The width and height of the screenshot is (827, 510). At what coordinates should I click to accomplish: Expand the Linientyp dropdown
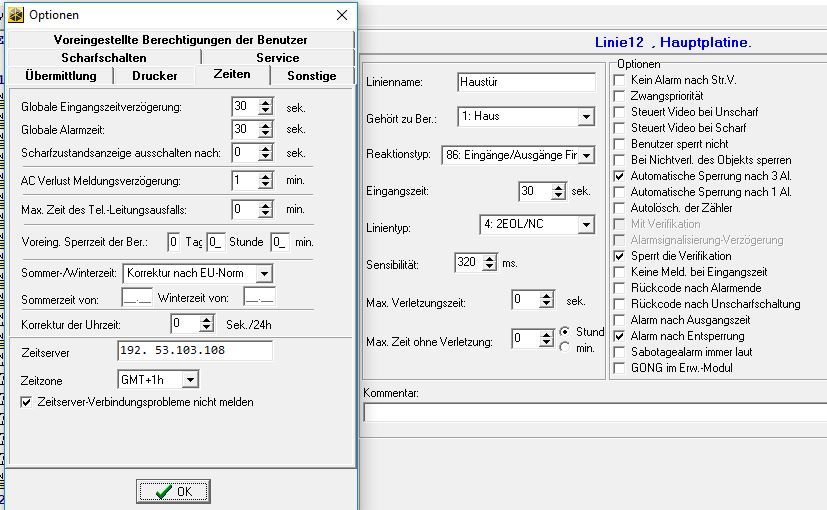click(x=586, y=225)
